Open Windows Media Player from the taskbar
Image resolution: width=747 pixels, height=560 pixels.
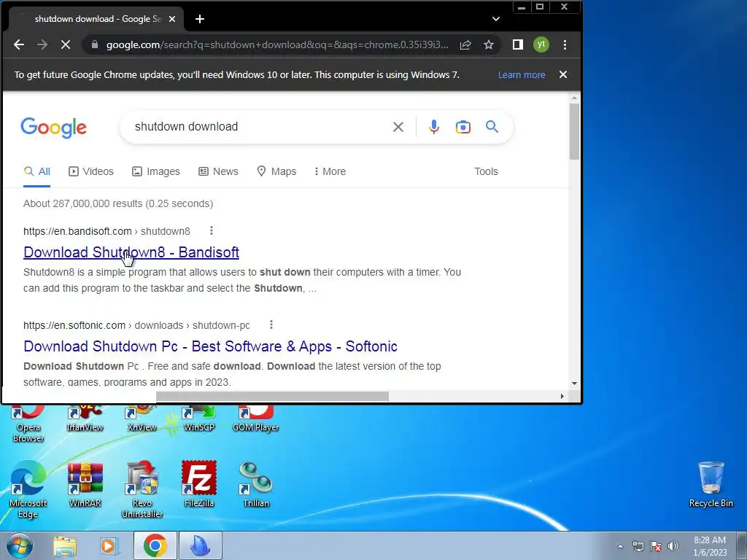pyautogui.click(x=109, y=546)
